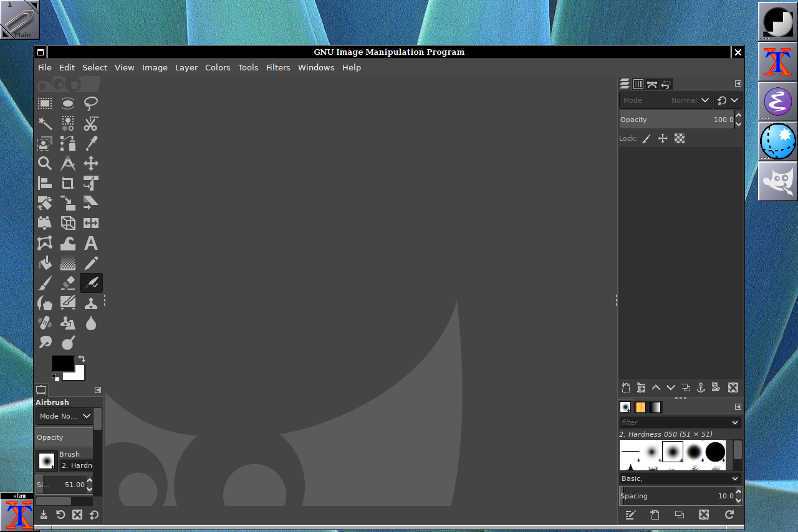Activate the Color Picker eyedropper tool
Viewport: 798px width, 532px height.
click(91, 143)
